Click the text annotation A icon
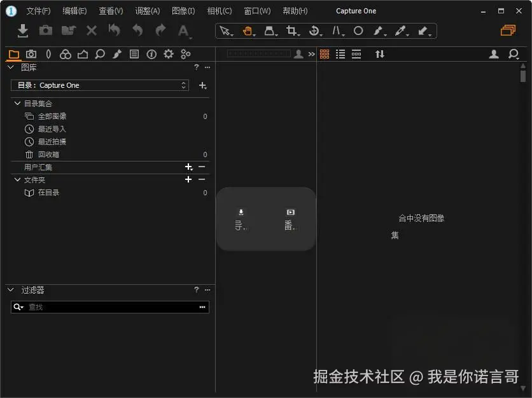This screenshot has width=532, height=398. point(183,31)
